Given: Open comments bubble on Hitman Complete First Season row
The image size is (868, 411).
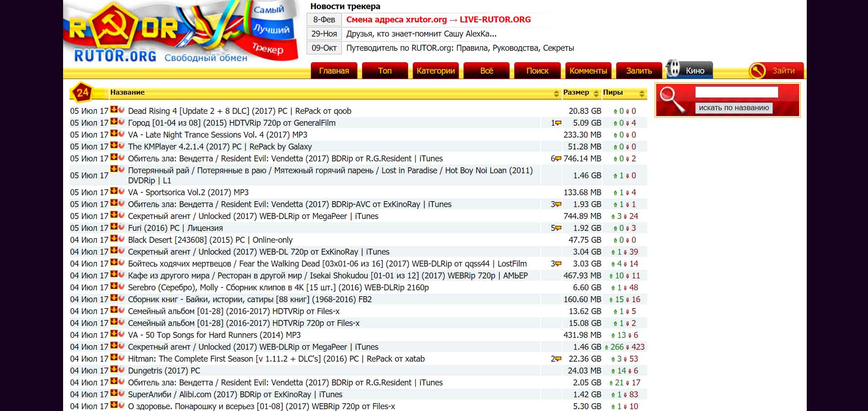Looking at the screenshot, I should (x=558, y=359).
